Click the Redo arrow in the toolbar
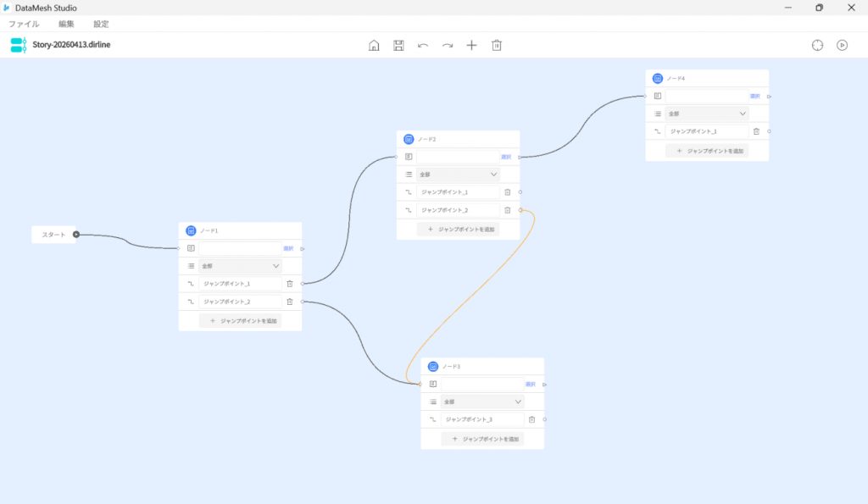The width and height of the screenshot is (868, 504). pos(448,45)
